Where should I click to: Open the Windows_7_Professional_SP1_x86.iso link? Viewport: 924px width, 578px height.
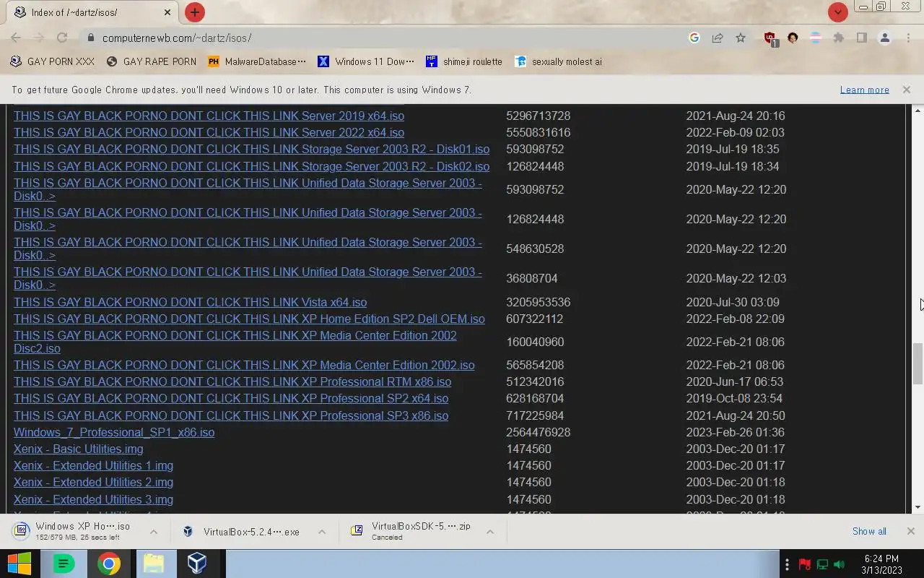point(114,432)
